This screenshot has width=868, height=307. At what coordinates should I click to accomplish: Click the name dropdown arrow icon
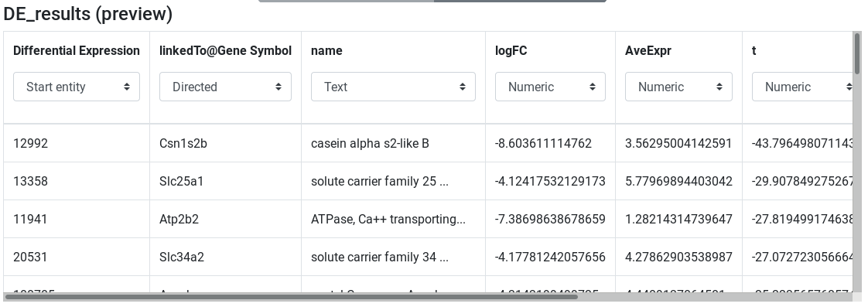coord(462,87)
